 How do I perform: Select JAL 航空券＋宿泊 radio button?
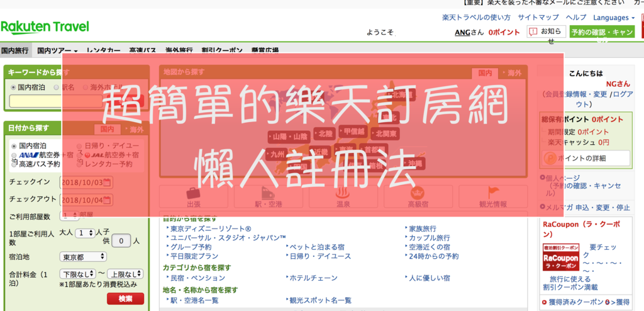79,155
